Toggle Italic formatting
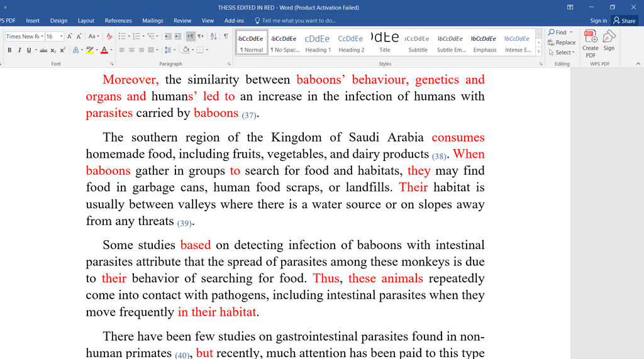644x359 pixels. [19, 50]
